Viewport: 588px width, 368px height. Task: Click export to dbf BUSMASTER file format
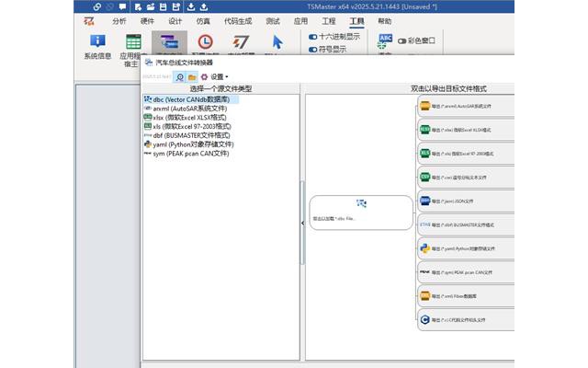click(x=466, y=224)
